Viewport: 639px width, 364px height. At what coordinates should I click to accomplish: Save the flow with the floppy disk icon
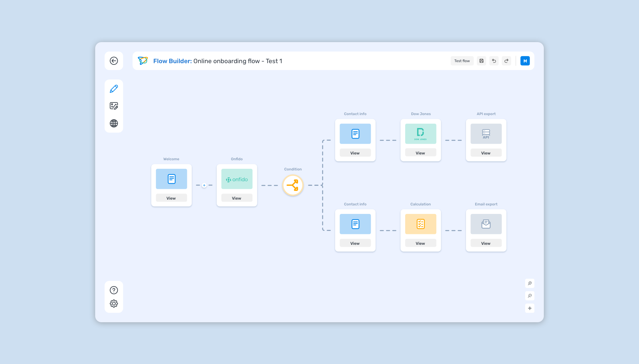481,61
